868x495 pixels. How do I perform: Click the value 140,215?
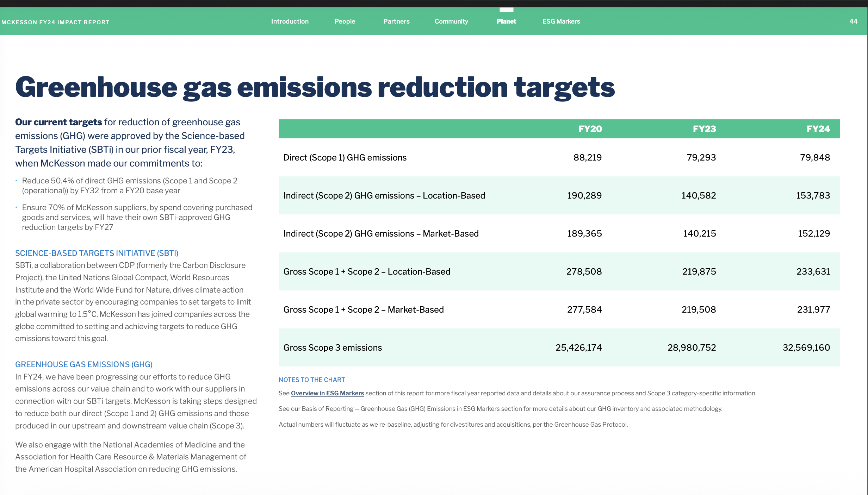[x=700, y=233]
